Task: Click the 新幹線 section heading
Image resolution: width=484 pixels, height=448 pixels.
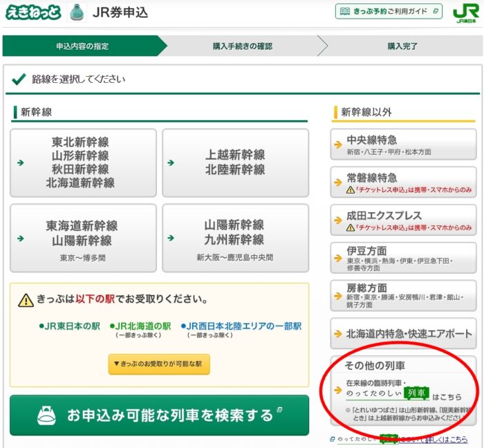Action: click(x=36, y=112)
